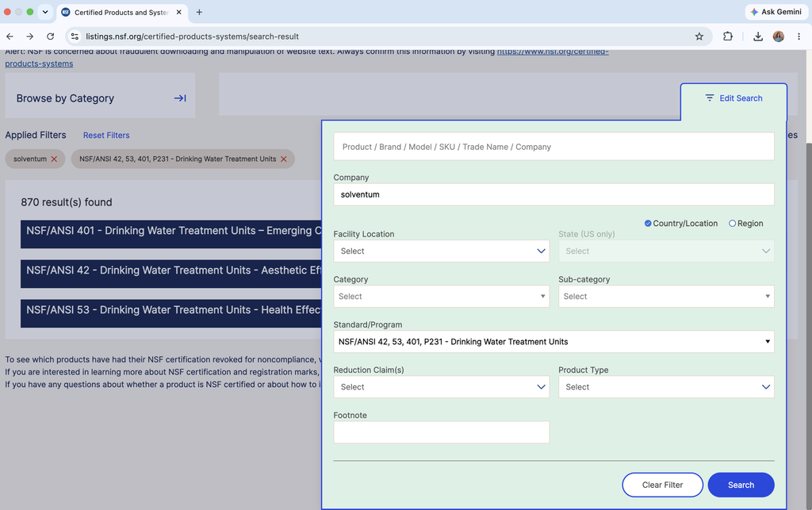Remove the solventum filter chip
The width and height of the screenshot is (812, 510).
coord(54,159)
